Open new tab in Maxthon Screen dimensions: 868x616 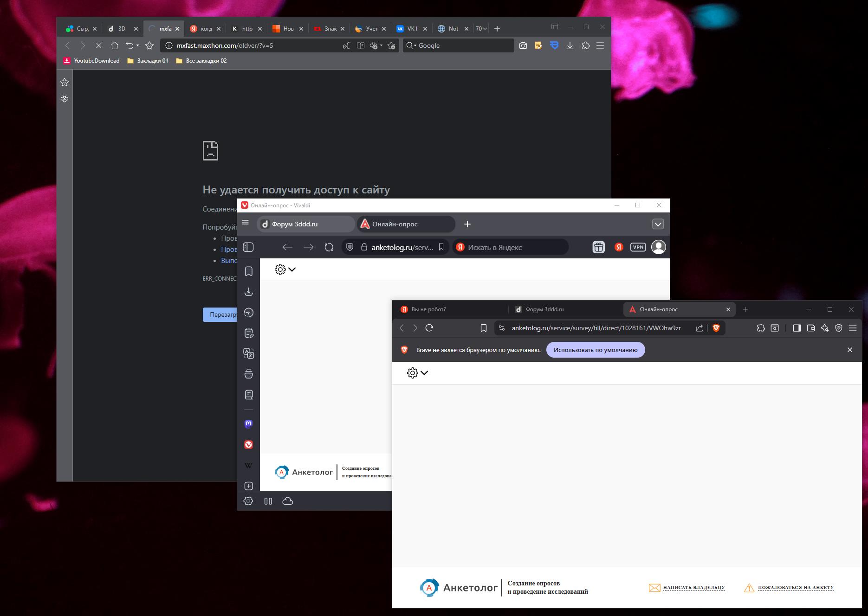[x=497, y=29]
